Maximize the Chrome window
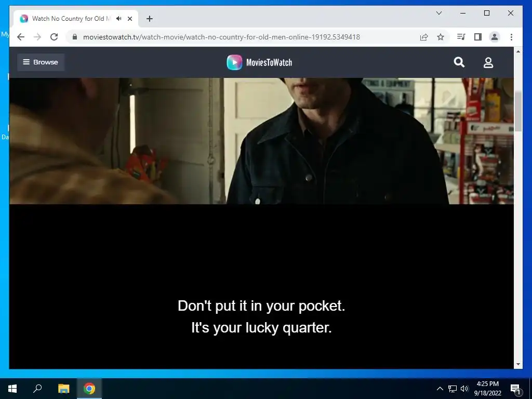 486,13
